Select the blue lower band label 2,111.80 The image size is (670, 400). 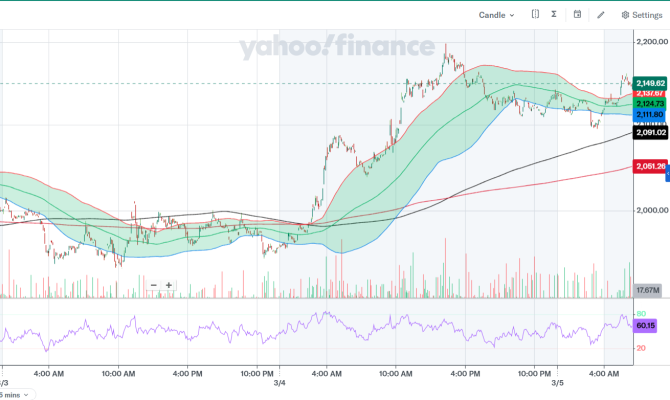[x=651, y=114]
